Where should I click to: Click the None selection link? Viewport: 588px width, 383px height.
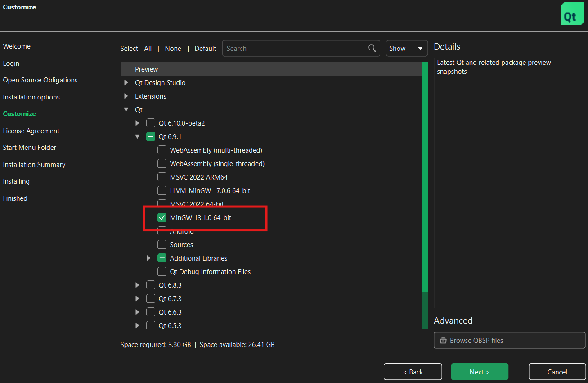coord(173,49)
